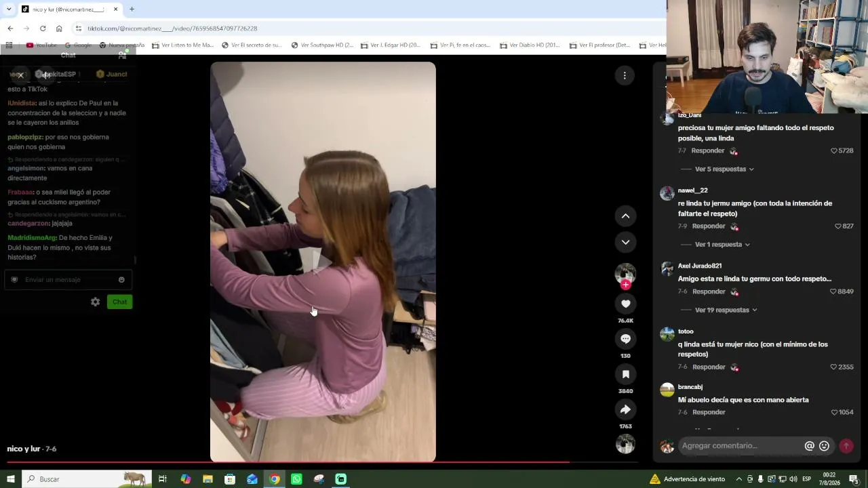Open the spinning sound disc of the video

[625, 444]
